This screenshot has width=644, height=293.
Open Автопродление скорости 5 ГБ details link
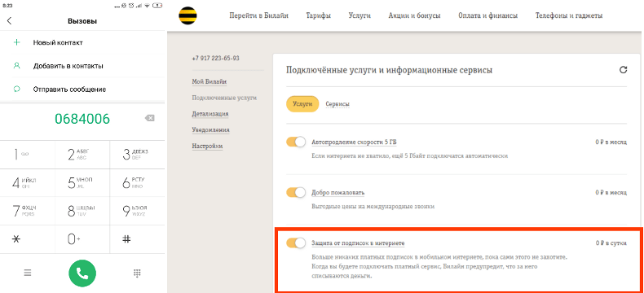[354, 142]
